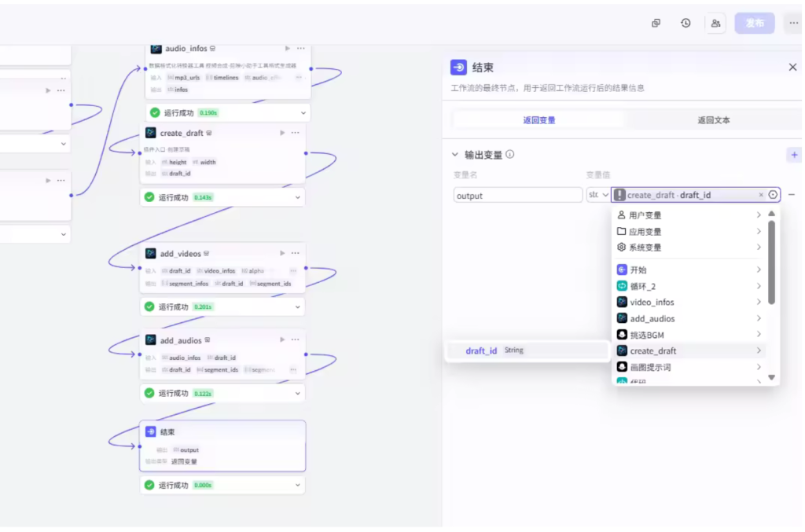The image size is (805, 532).
Task: Run the add_audios node with play icon
Action: [283, 340]
